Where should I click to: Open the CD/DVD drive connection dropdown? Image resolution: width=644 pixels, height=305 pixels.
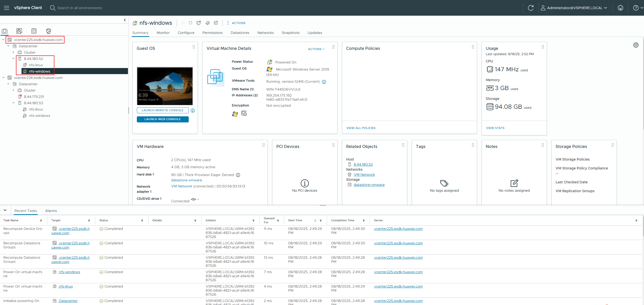(x=195, y=199)
